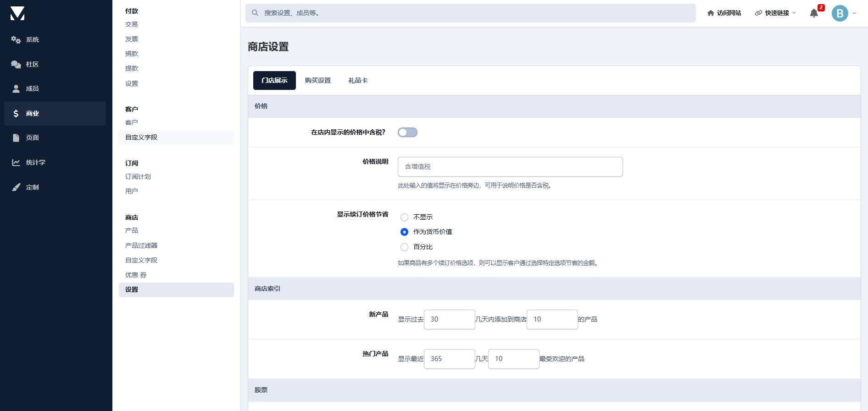This screenshot has width=868, height=411.
Task: Expand the 快速链接 dropdown
Action: pyautogui.click(x=776, y=13)
